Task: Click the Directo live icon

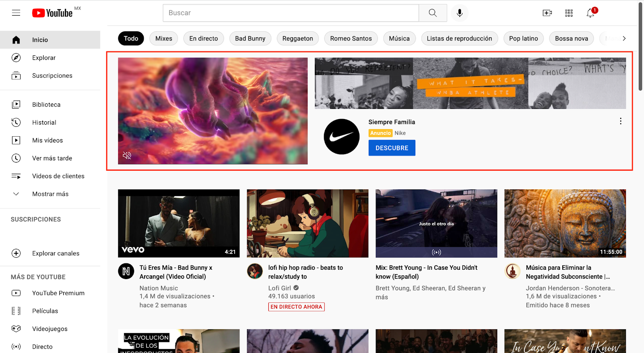Action: 16,347
